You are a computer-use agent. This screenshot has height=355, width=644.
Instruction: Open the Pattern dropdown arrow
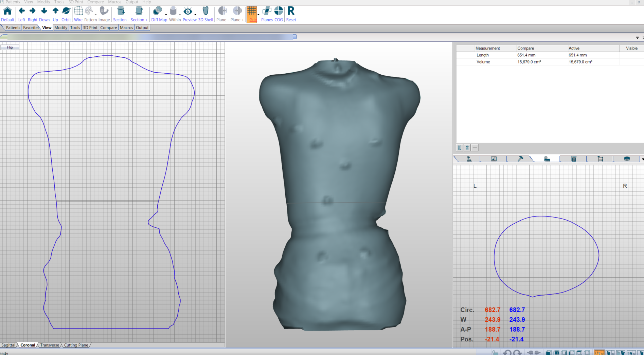tap(96, 15)
